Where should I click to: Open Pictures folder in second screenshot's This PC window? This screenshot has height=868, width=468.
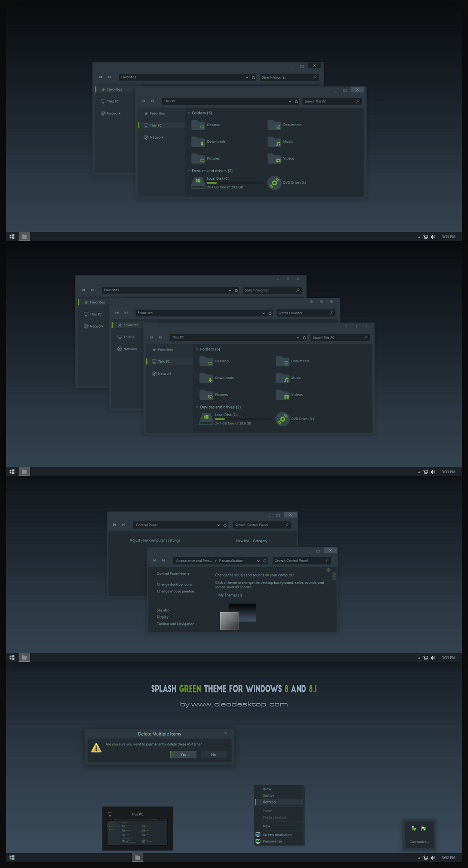(213, 395)
